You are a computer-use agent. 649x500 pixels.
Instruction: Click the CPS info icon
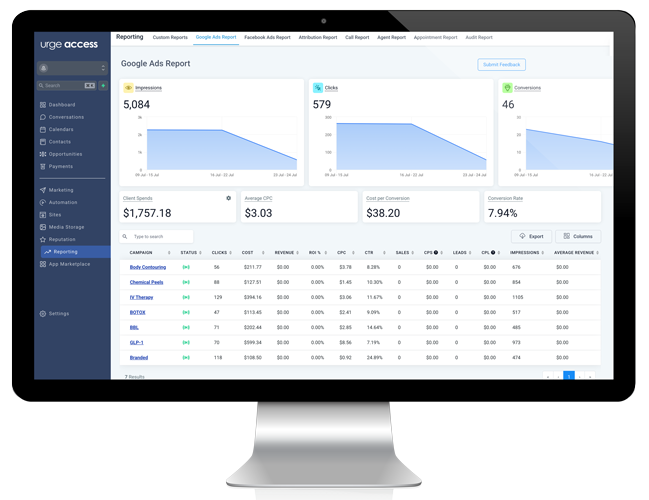pyautogui.click(x=436, y=253)
